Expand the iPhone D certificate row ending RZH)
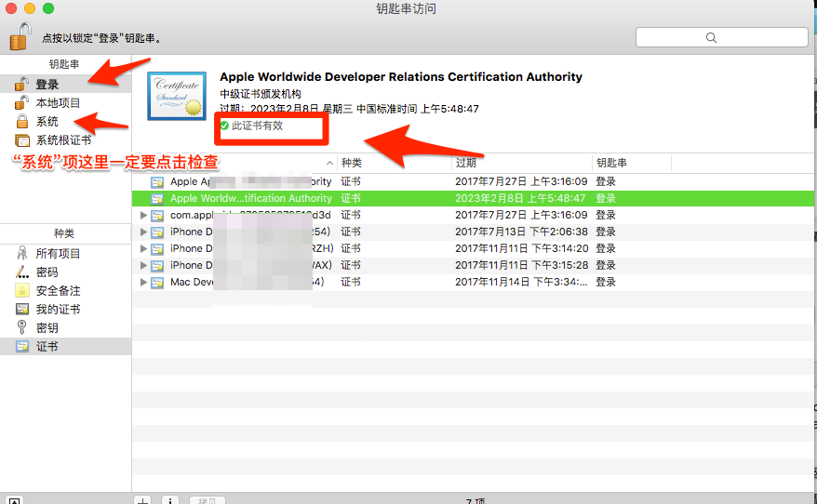Viewport: 817px width, 504px height. click(x=143, y=248)
